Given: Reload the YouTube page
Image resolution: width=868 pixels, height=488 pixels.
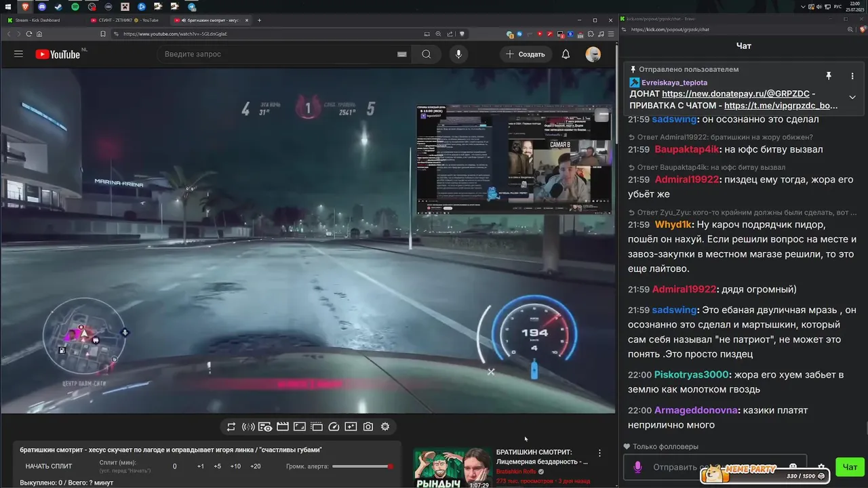Looking at the screenshot, I should (x=28, y=34).
